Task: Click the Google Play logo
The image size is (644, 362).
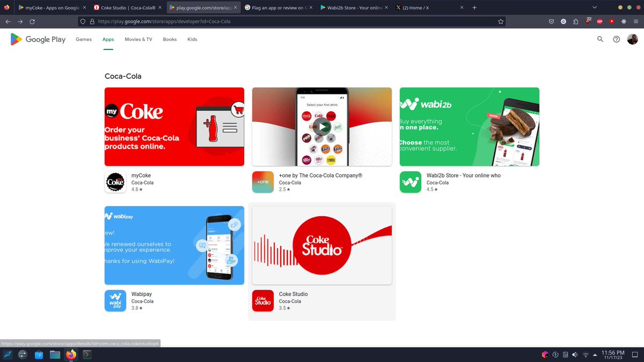Action: (38, 39)
